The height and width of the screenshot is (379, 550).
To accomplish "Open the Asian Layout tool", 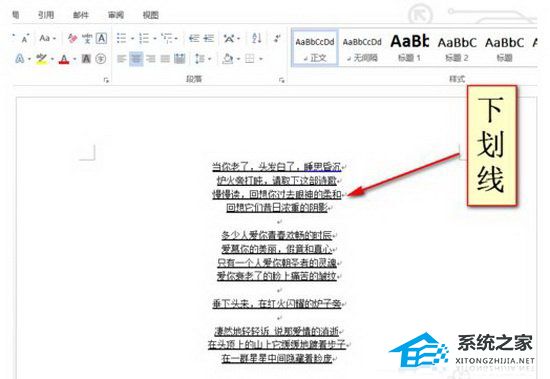I will pos(229,38).
